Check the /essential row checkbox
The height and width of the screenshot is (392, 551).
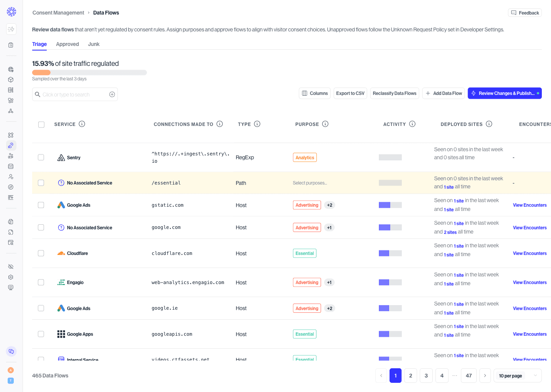pyautogui.click(x=41, y=183)
